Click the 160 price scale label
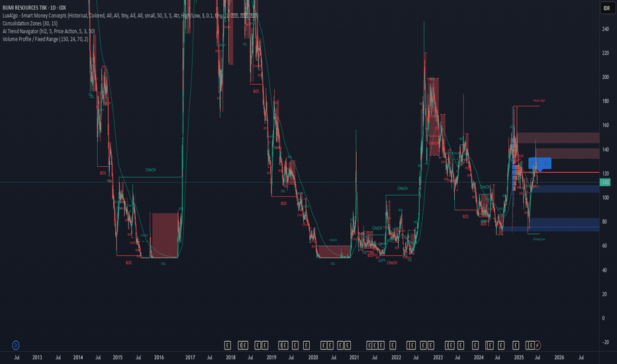 [x=605, y=125]
